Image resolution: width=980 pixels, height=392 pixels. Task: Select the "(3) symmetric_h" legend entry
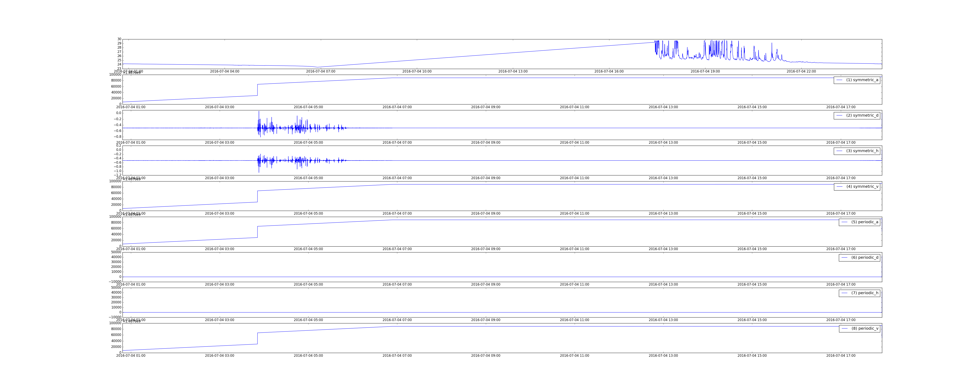(x=862, y=151)
